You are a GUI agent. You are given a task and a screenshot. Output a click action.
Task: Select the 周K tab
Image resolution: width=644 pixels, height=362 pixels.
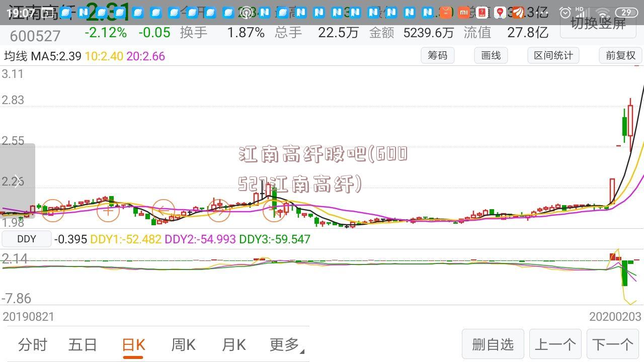pyautogui.click(x=184, y=344)
